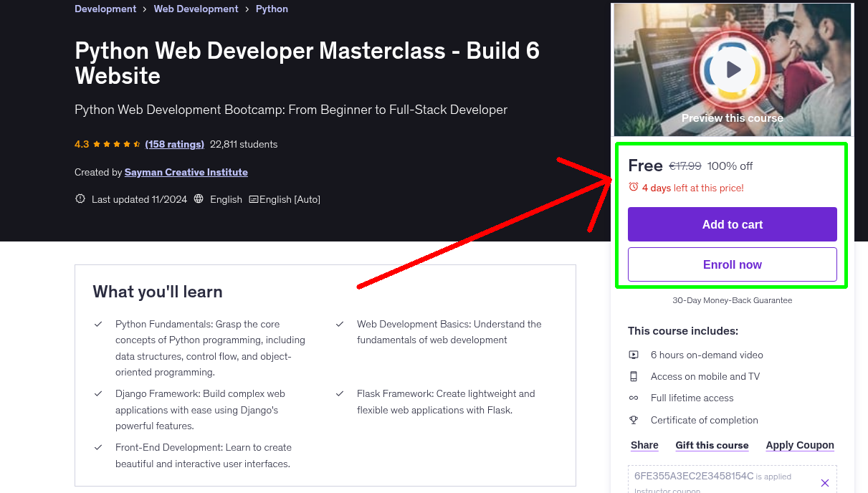The width and height of the screenshot is (868, 493).
Task: Open the Development breadcrumb
Action: tap(105, 9)
